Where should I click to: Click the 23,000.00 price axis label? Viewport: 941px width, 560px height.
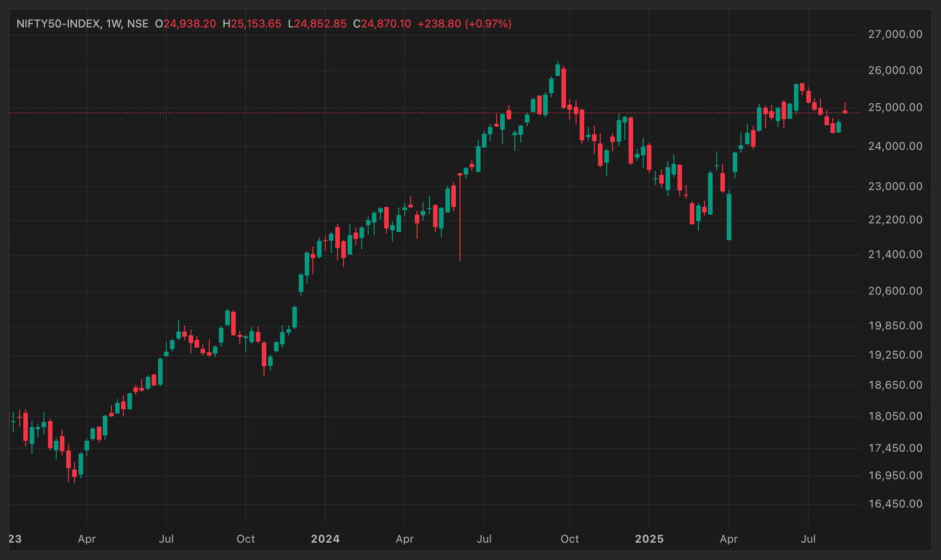(895, 186)
